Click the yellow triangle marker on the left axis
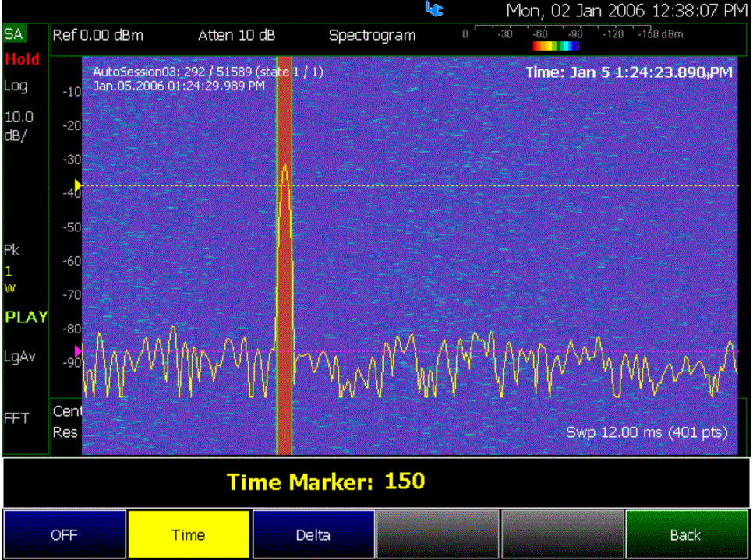This screenshot has width=753, height=560. [x=78, y=185]
